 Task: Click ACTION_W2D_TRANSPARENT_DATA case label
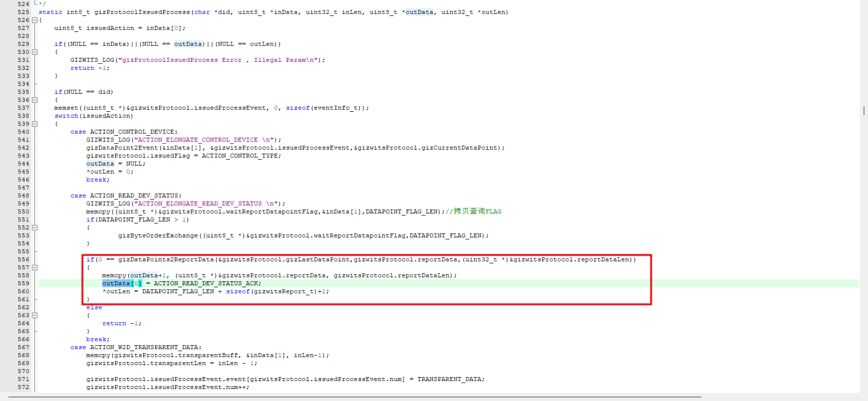pyautogui.click(x=146, y=347)
